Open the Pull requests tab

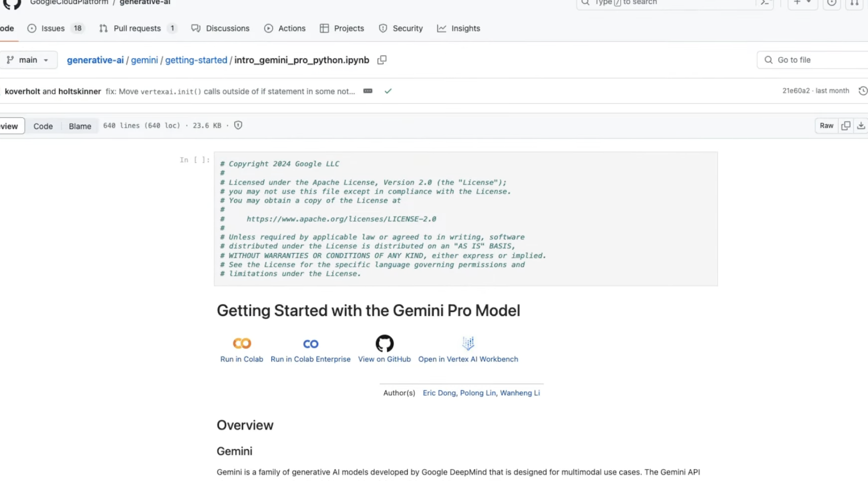tap(138, 28)
